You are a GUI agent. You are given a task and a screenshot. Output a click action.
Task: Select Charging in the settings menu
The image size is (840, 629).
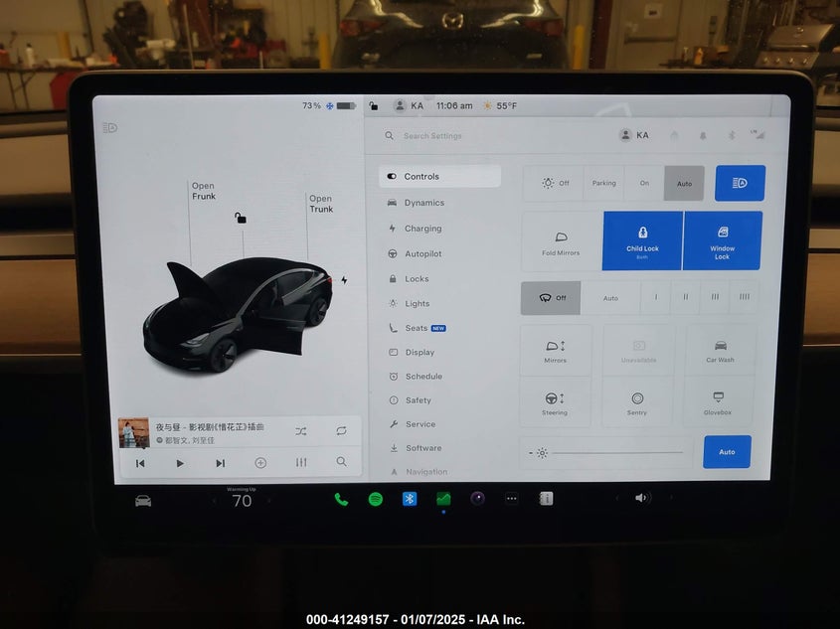tap(422, 229)
